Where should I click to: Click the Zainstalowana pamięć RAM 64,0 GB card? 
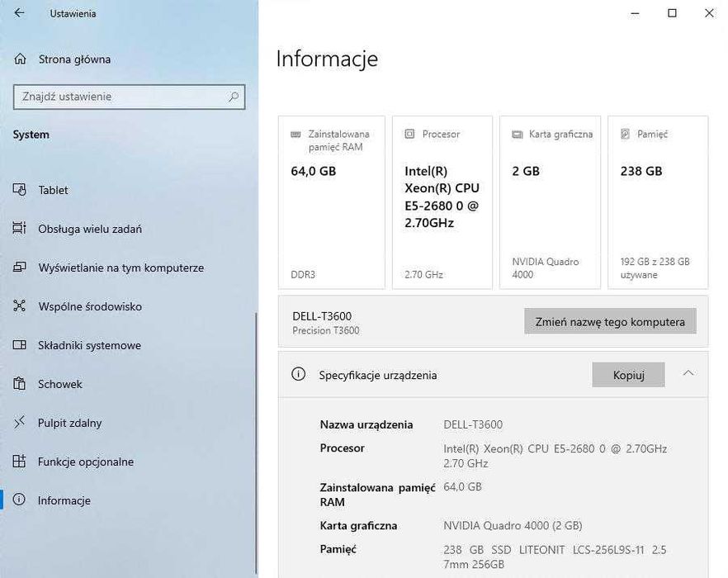(332, 202)
